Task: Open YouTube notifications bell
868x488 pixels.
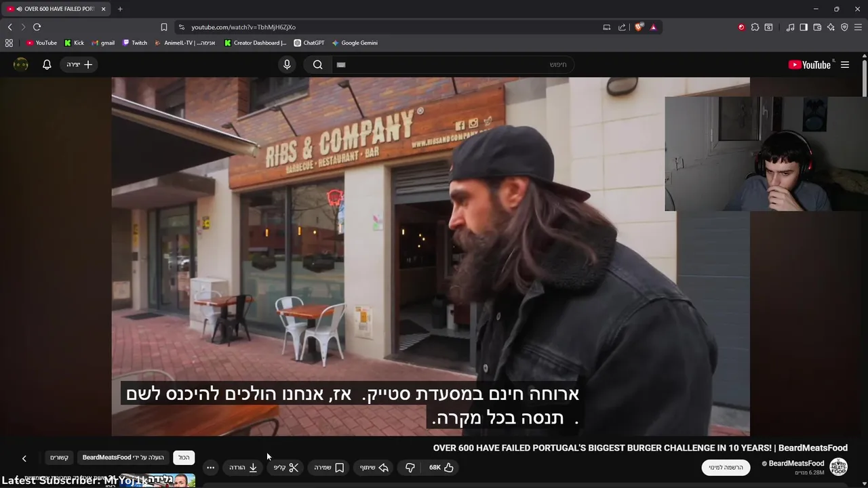Action: [47, 64]
